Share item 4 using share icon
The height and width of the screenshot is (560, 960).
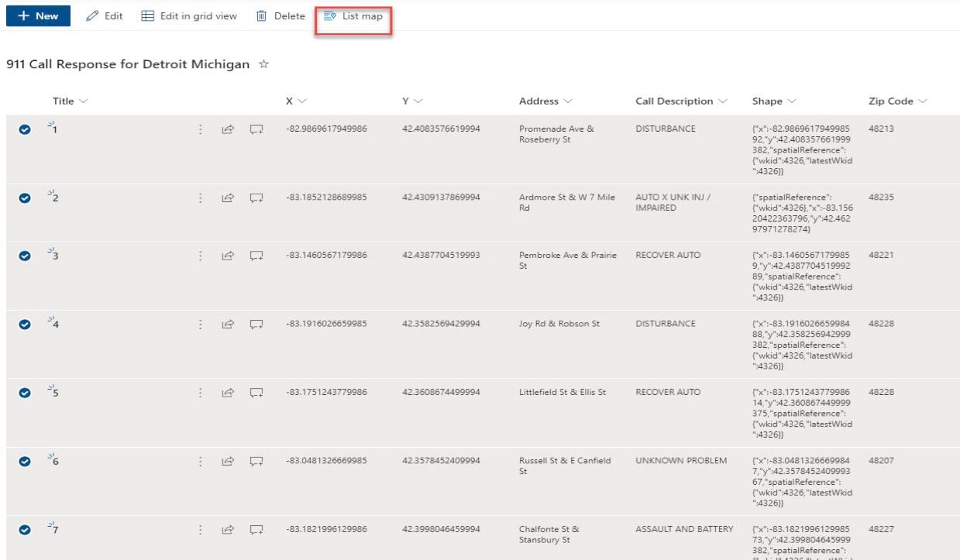coord(228,325)
